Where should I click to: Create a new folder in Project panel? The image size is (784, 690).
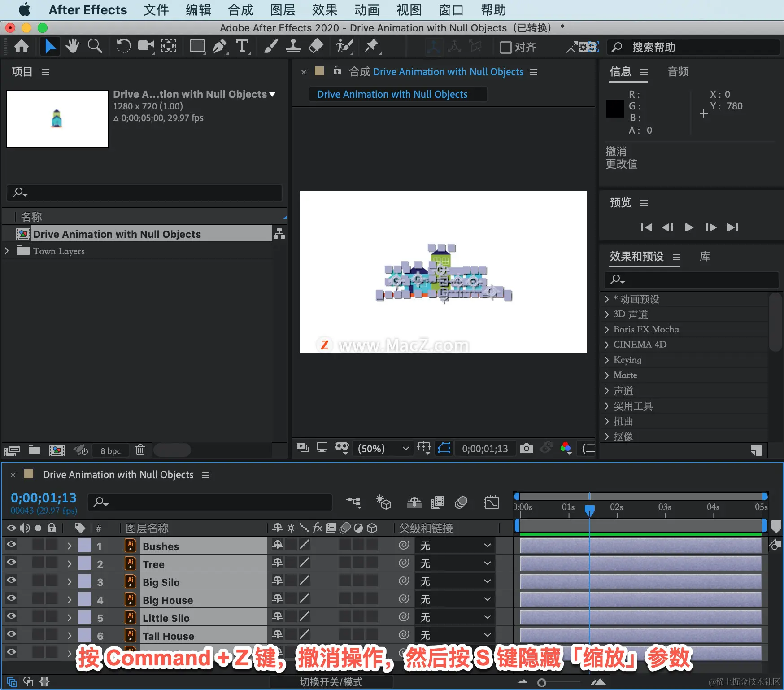35,450
